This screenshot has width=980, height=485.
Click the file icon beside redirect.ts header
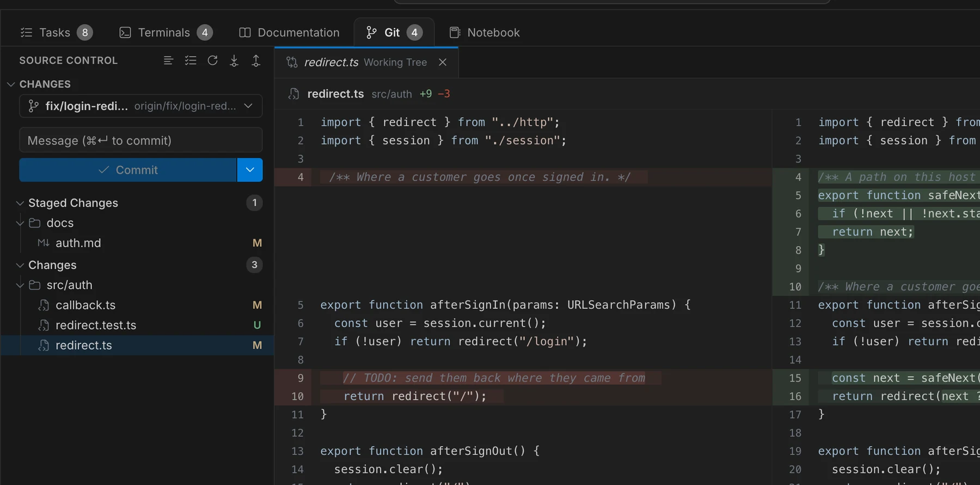294,94
